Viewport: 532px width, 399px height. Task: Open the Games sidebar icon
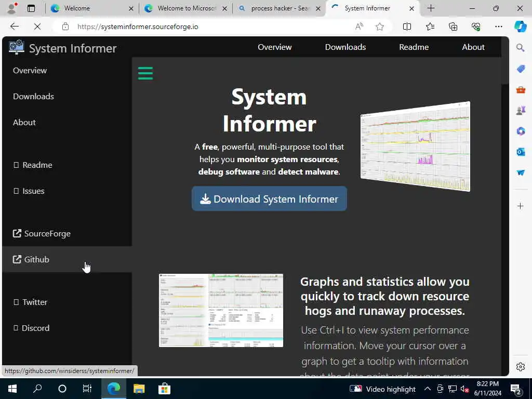tap(521, 110)
